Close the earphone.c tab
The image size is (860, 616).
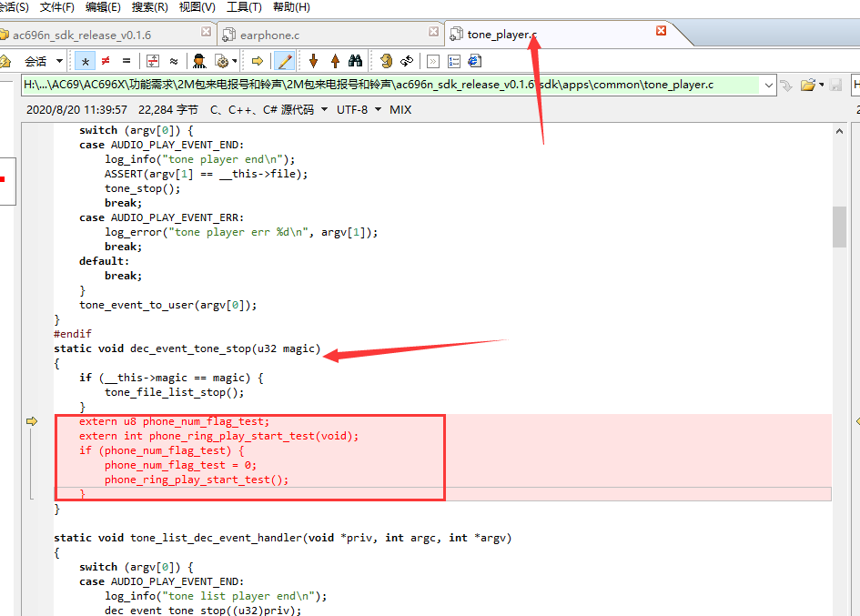434,31
